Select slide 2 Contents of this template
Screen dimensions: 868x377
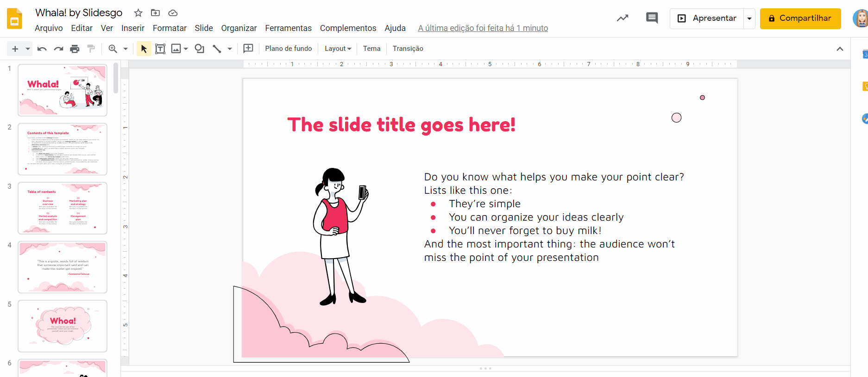63,149
